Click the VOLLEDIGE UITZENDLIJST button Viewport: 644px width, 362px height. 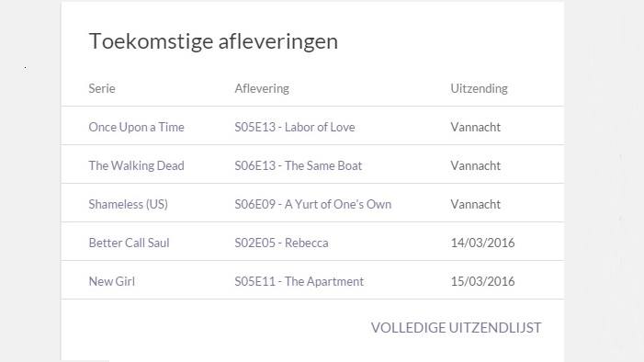pos(456,327)
